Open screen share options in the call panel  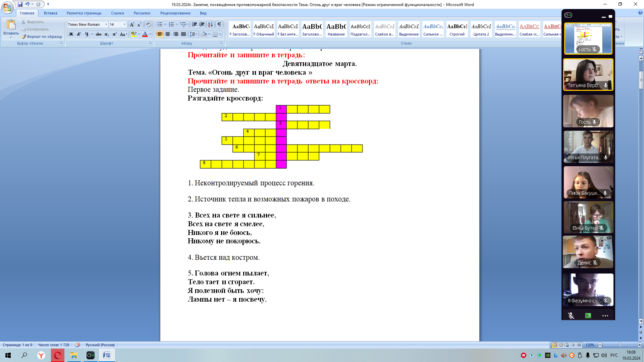point(588,315)
